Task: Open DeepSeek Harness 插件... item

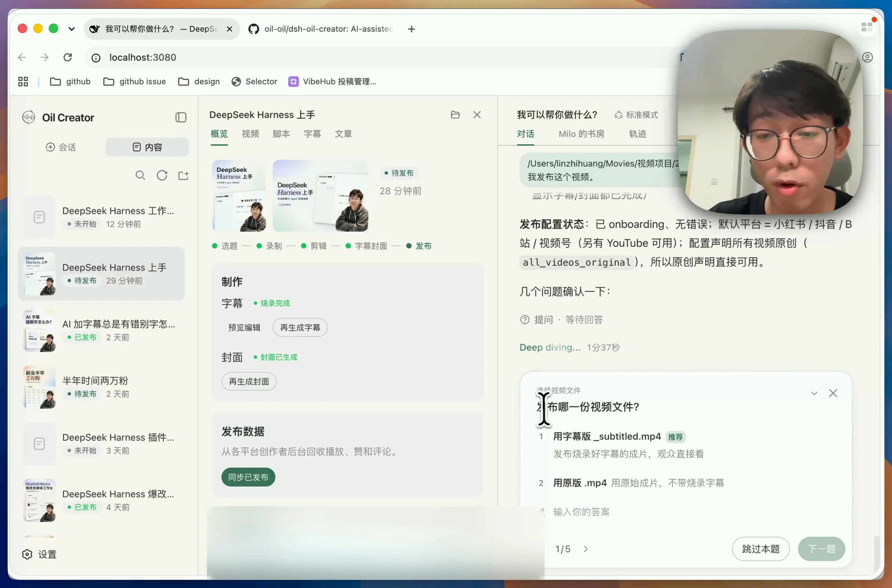Action: 101,443
